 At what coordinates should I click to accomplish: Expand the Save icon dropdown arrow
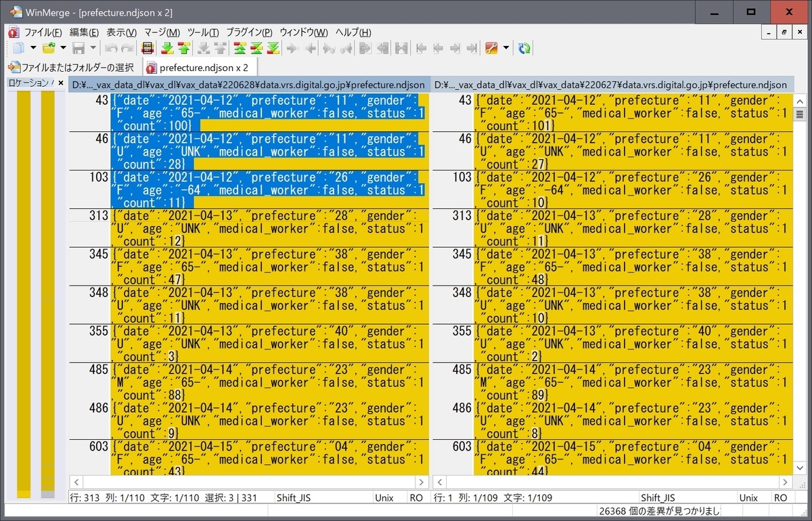coord(93,48)
